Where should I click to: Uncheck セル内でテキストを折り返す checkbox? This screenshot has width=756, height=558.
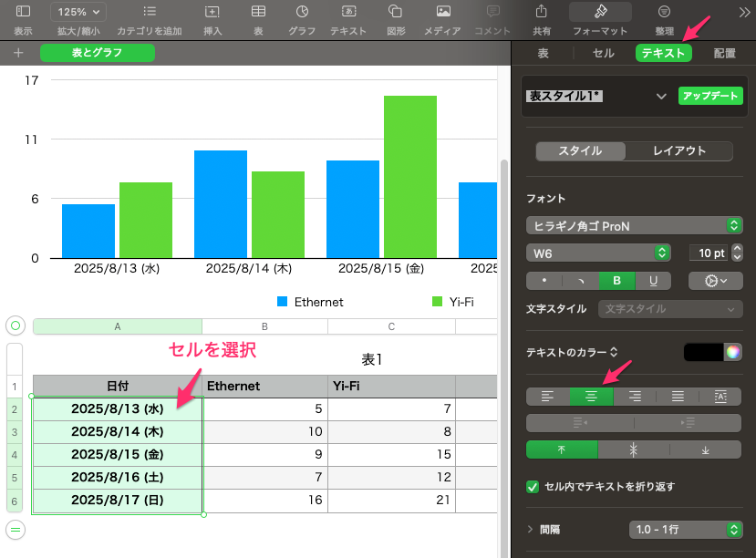(x=533, y=487)
